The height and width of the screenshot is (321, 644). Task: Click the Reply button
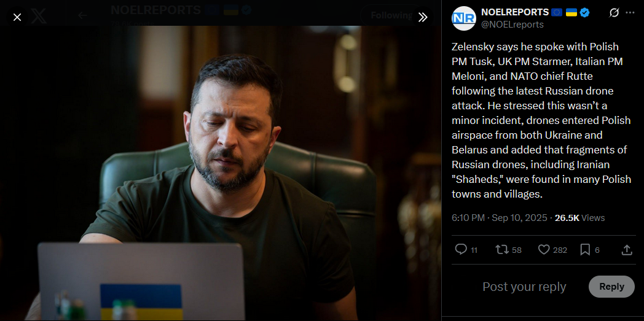(x=611, y=287)
